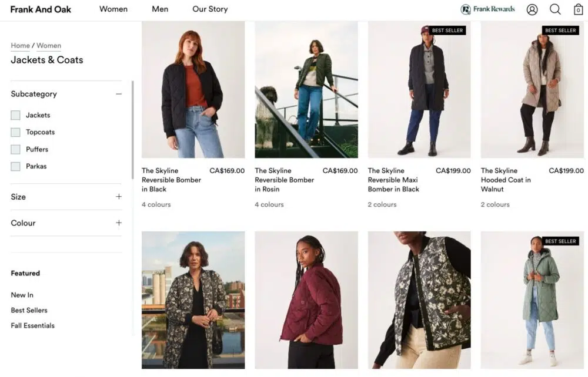The height and width of the screenshot is (377, 588).
Task: Enable the Topcoats filter checkbox
Action: click(x=16, y=133)
